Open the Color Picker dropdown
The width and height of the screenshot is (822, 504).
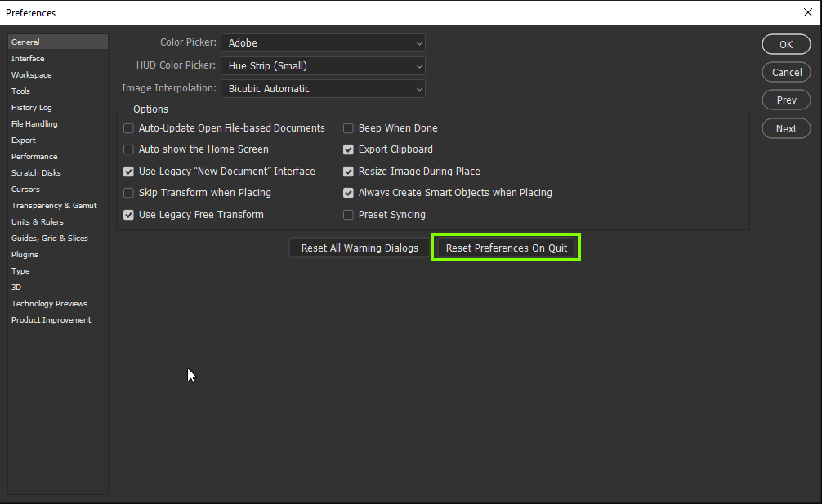[323, 42]
